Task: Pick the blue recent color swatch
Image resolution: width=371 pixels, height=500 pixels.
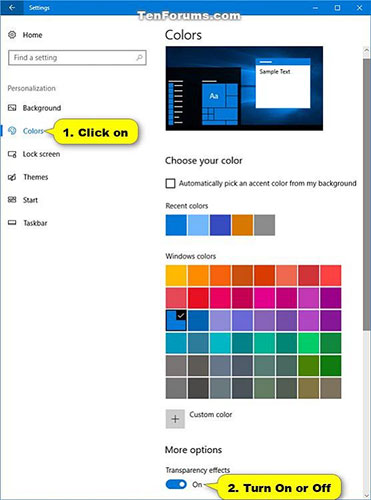Action: [x=176, y=225]
